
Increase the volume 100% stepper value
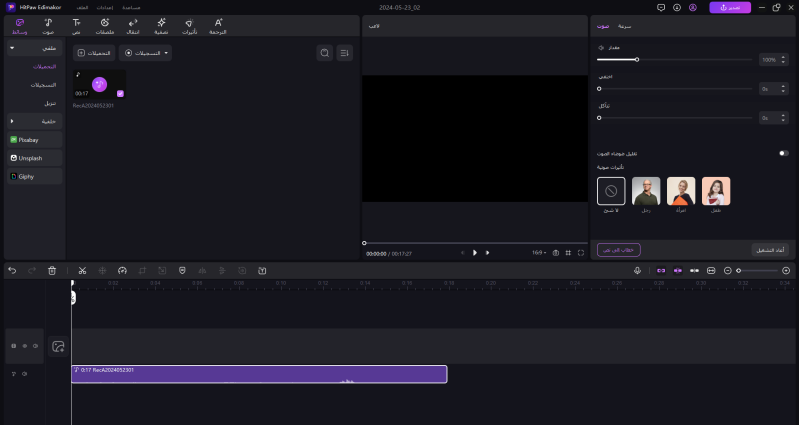pos(783,58)
